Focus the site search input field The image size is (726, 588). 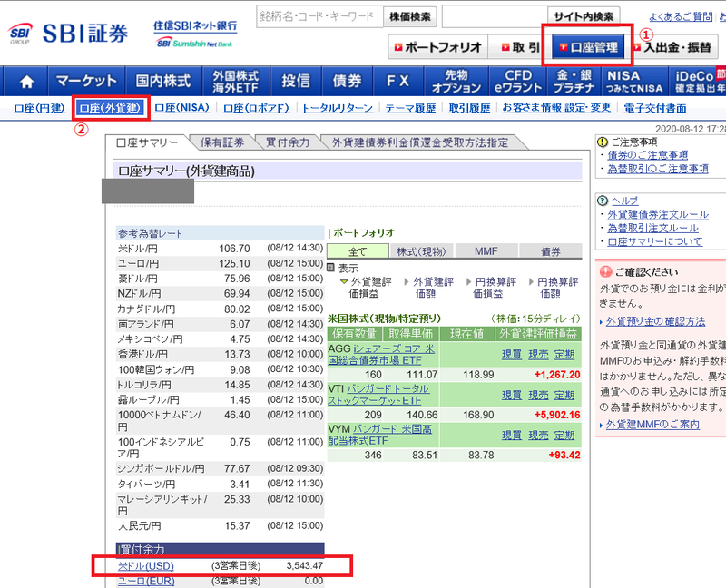tap(495, 16)
